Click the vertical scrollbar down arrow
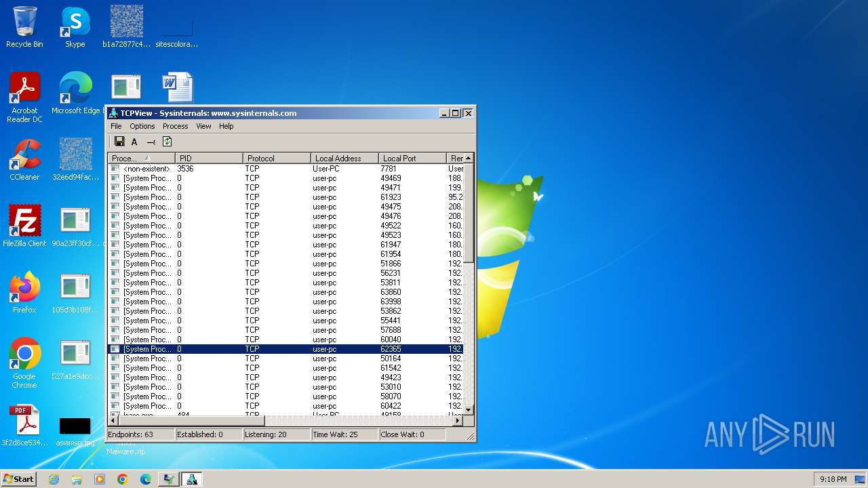This screenshot has height=488, width=868. 468,410
